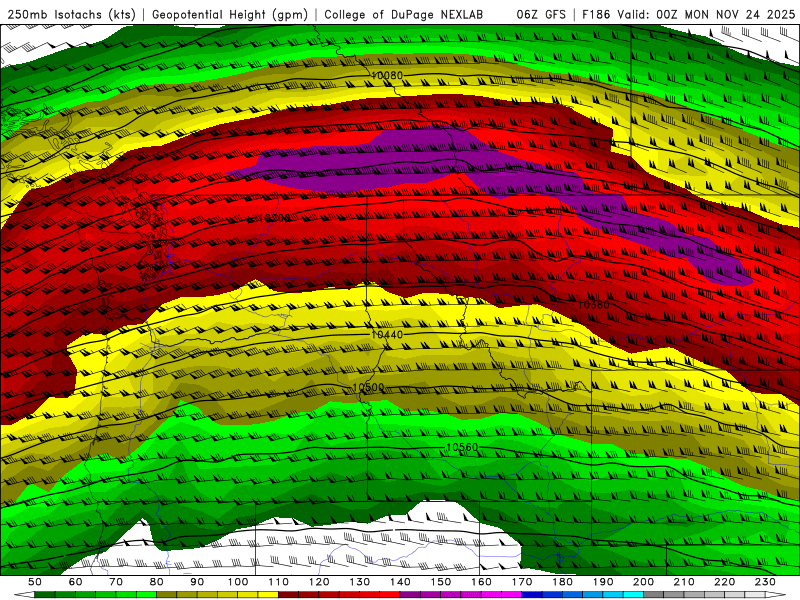This screenshot has height=600, width=800.
Task: Click the 70 value on the color scale
Action: point(116,582)
